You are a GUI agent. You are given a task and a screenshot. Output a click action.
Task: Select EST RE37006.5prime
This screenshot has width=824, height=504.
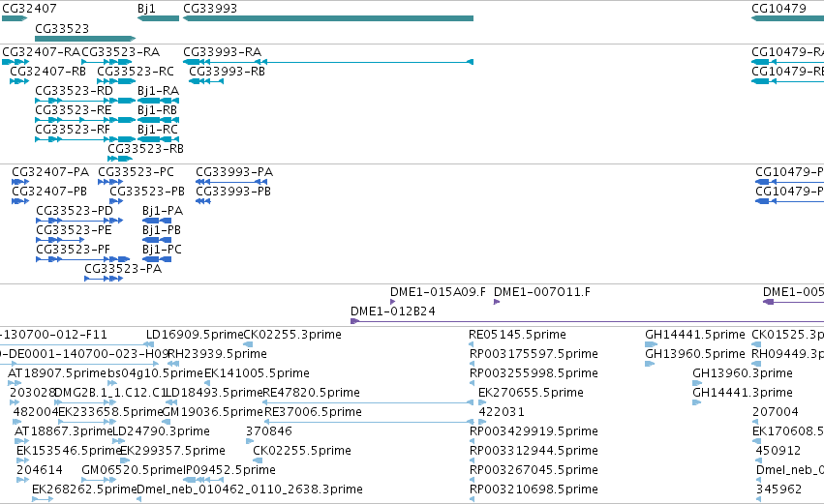[313, 412]
